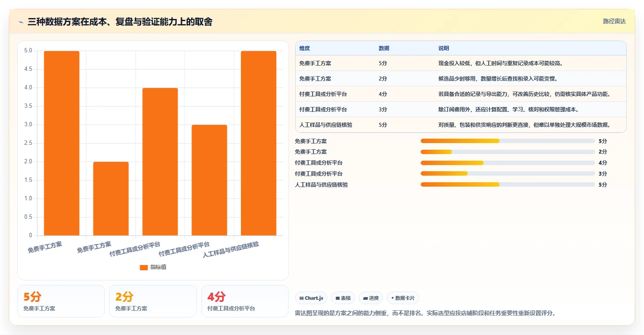Select the 进度 chip

(x=371, y=298)
